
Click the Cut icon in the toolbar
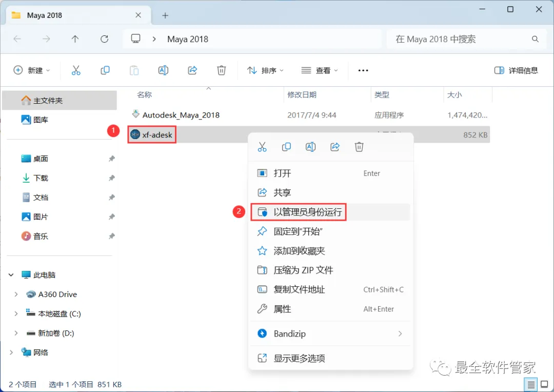[76, 70]
